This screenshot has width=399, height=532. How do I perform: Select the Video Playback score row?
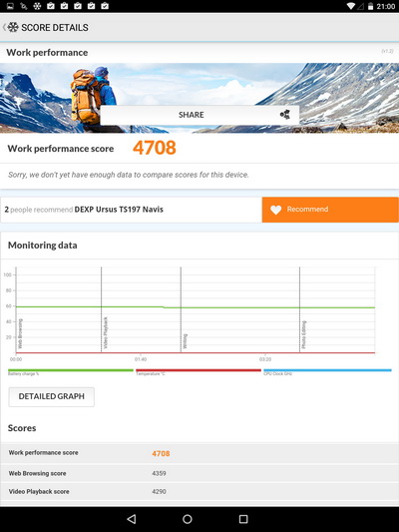[199, 492]
